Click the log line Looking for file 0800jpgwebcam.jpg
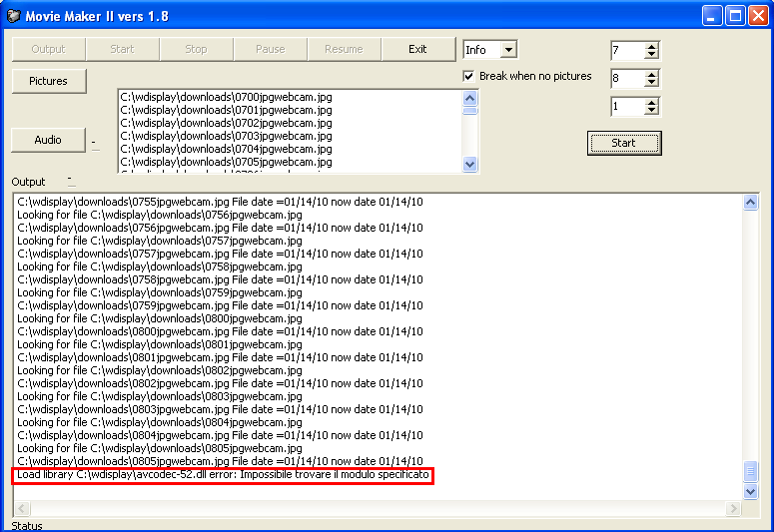Viewport: 774px width, 532px height. 160,318
